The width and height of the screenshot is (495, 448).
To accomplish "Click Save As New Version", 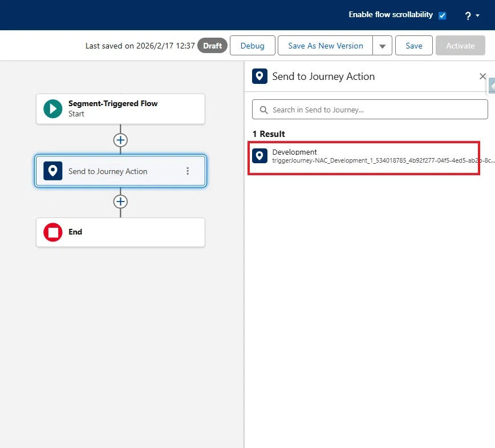I will point(325,46).
